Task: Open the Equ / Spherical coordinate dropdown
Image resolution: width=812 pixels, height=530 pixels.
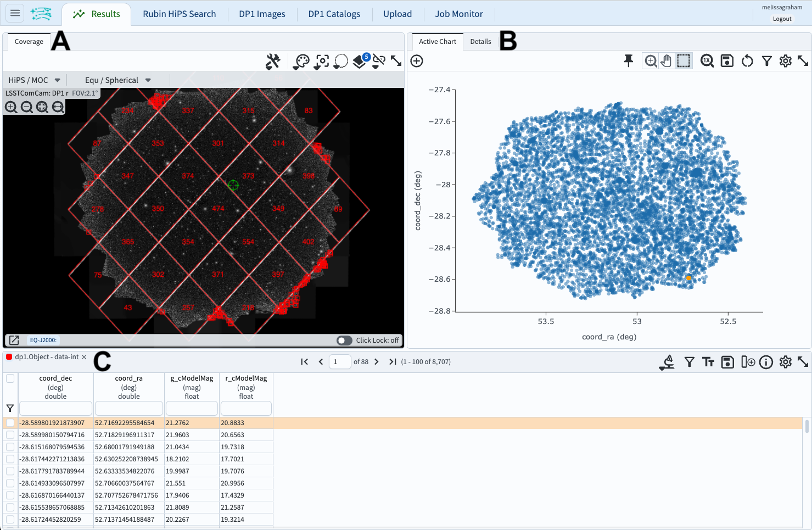Action: pyautogui.click(x=115, y=80)
